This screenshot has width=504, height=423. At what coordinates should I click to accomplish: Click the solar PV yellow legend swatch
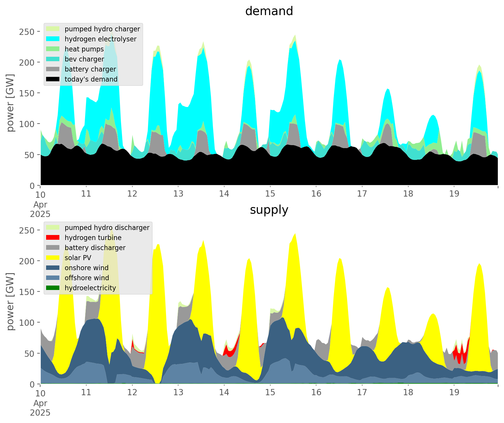coord(53,258)
